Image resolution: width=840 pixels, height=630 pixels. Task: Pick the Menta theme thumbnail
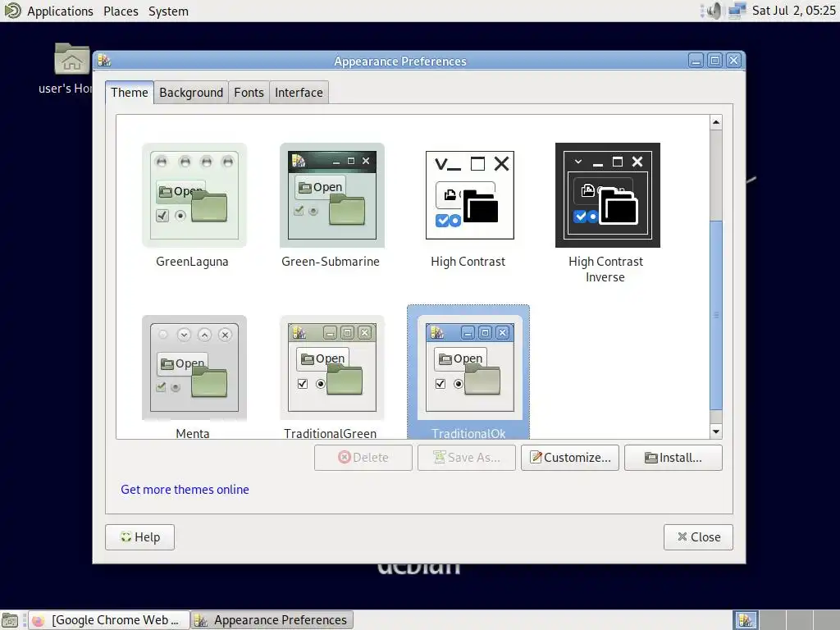click(194, 367)
